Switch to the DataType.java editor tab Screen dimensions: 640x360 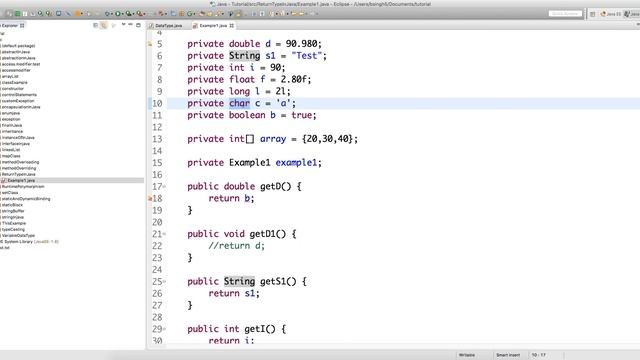(x=165, y=26)
